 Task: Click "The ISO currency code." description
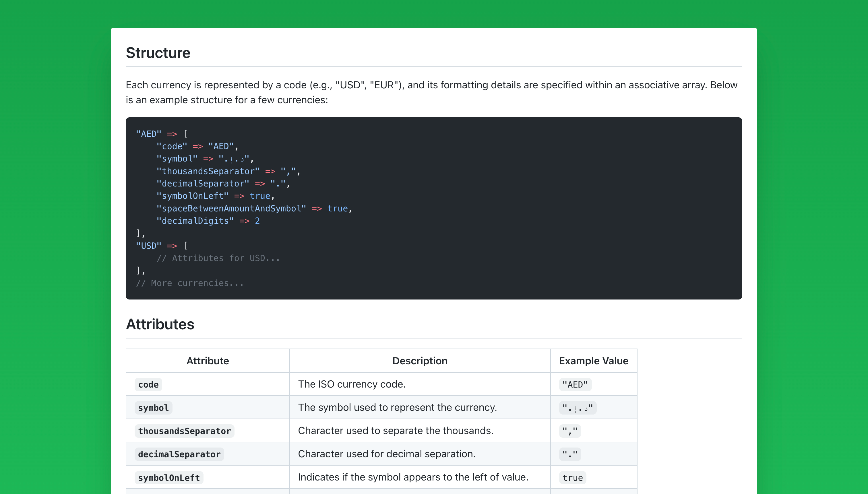pyautogui.click(x=352, y=384)
